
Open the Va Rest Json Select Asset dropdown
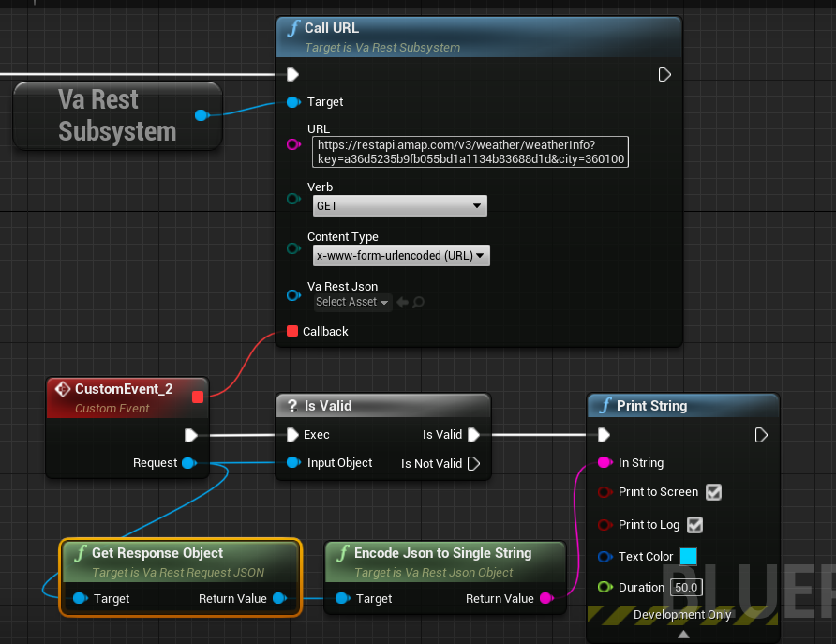point(352,302)
